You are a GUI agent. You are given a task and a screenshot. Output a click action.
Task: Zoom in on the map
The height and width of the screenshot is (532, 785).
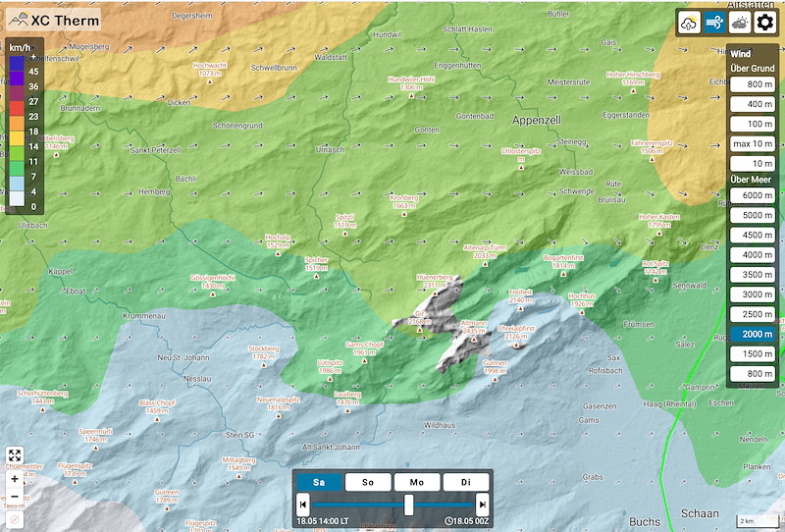15,480
